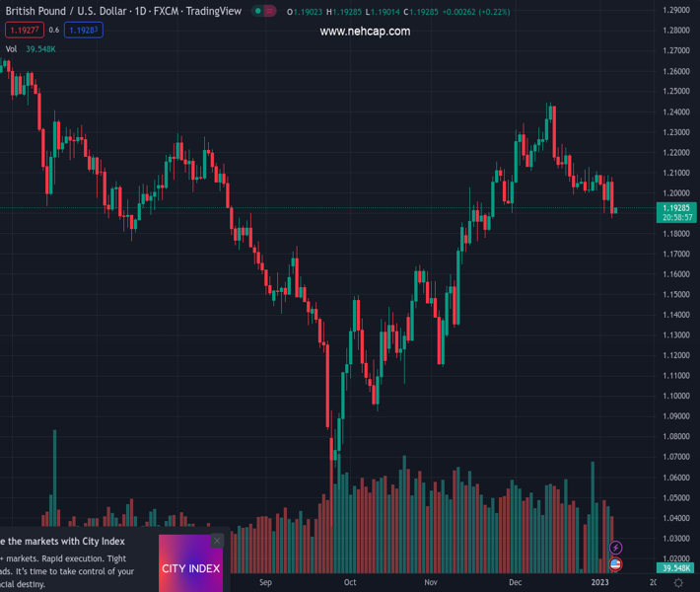Click the www.nehcap.com watermark
The width and height of the screenshot is (700, 592).
click(x=365, y=32)
